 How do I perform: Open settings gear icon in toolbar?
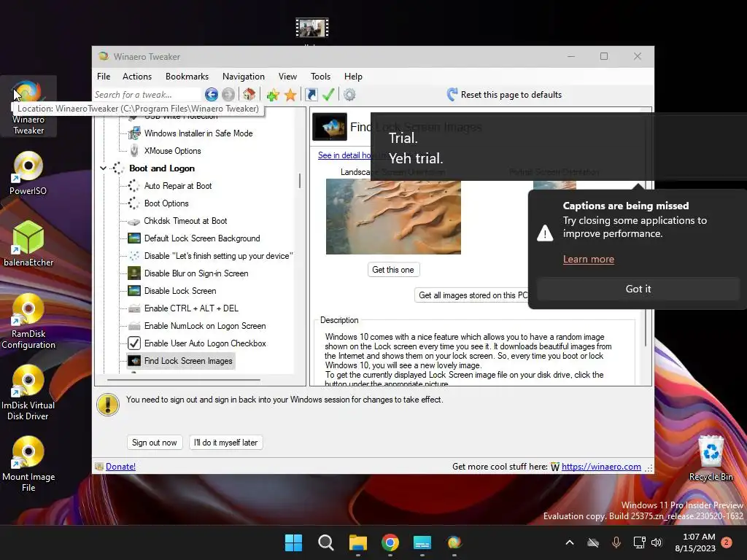[x=349, y=95]
